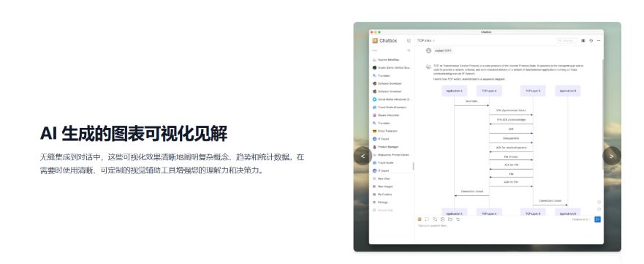Viewport: 644px width, 264px height.
Task: Click the AI avatar beside the TCP answer
Action: [429, 66]
